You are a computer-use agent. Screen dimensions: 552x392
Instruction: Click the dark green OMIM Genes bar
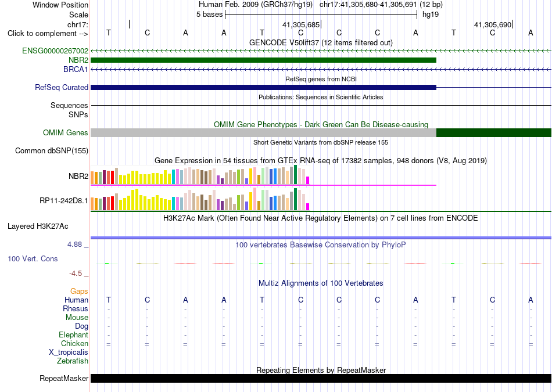click(x=494, y=132)
